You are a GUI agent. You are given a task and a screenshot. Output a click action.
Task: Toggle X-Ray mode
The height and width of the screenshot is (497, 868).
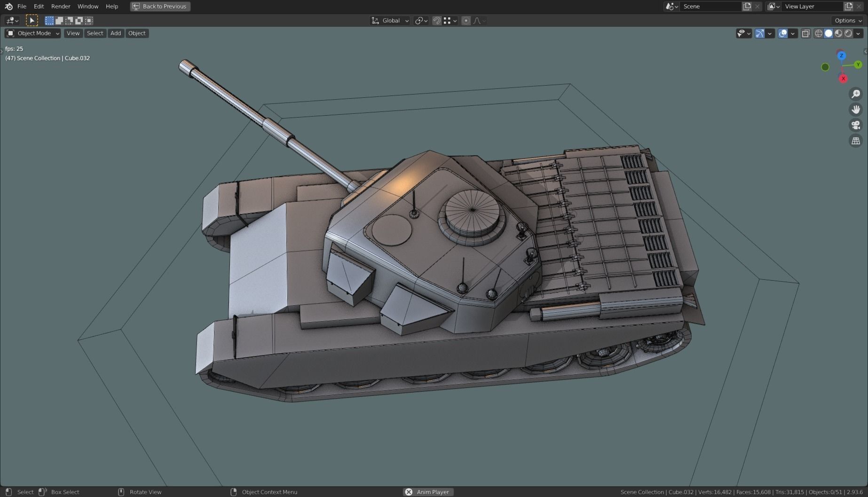805,33
